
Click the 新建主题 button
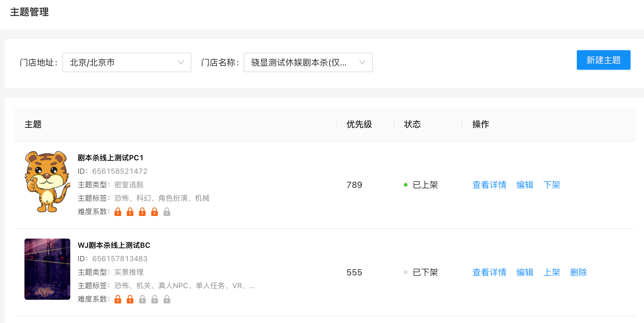click(x=604, y=60)
